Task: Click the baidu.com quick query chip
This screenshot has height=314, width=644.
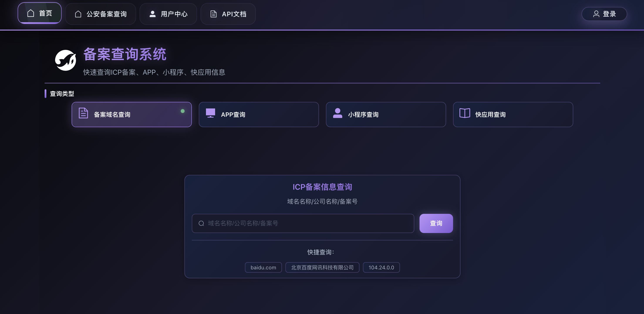Action: [x=263, y=267]
